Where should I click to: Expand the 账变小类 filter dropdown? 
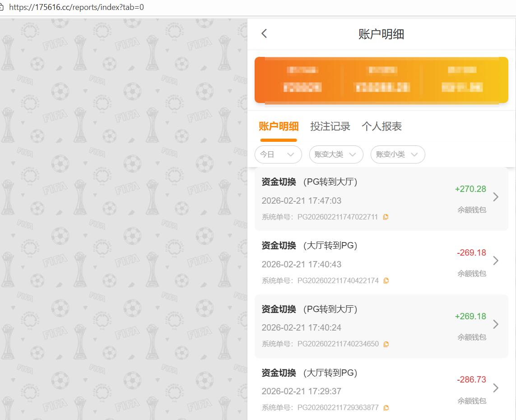[x=397, y=154]
